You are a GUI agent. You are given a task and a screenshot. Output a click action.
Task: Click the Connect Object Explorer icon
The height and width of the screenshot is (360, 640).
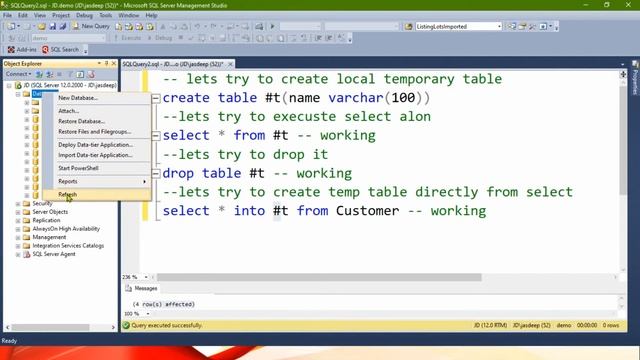click(x=39, y=74)
